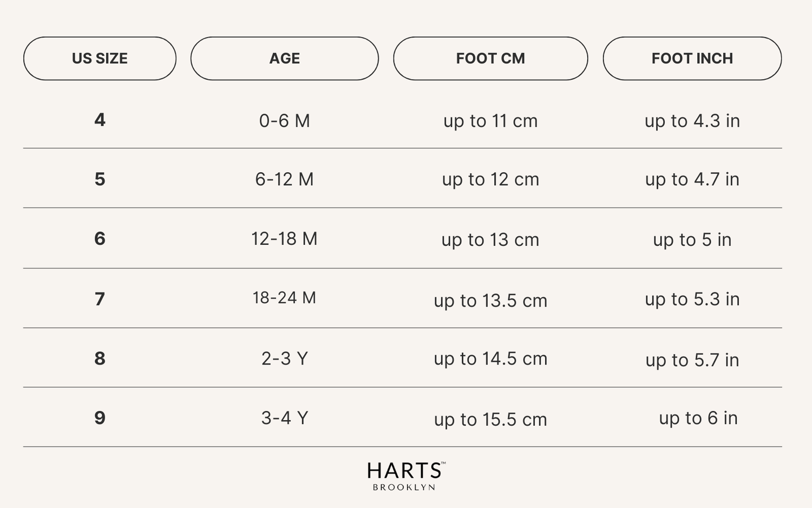The height and width of the screenshot is (508, 812).
Task: Click the US SIZE header pill
Action: pos(100,58)
